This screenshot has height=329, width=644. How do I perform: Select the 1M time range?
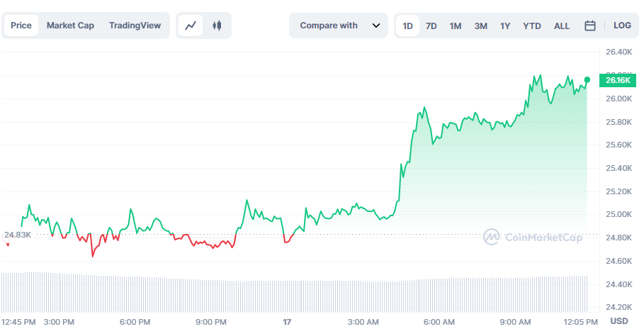pyautogui.click(x=456, y=26)
